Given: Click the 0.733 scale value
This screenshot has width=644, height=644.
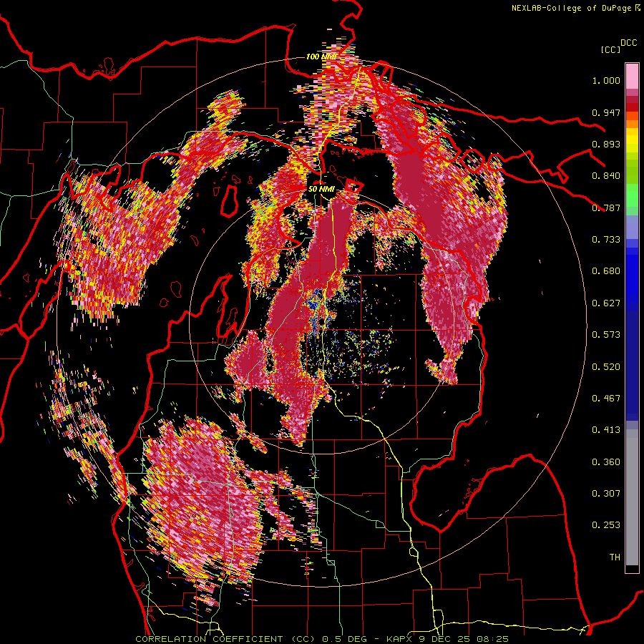Looking at the screenshot, I should tap(606, 240).
